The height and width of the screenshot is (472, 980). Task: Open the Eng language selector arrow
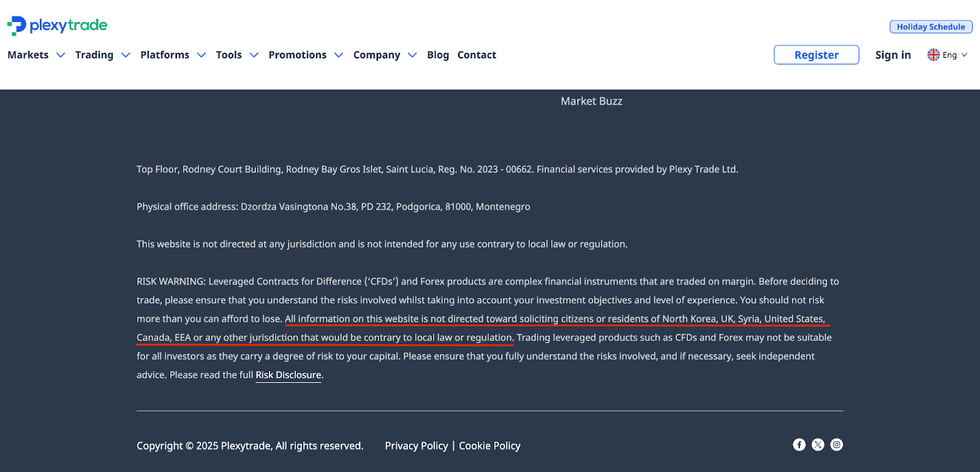(964, 55)
